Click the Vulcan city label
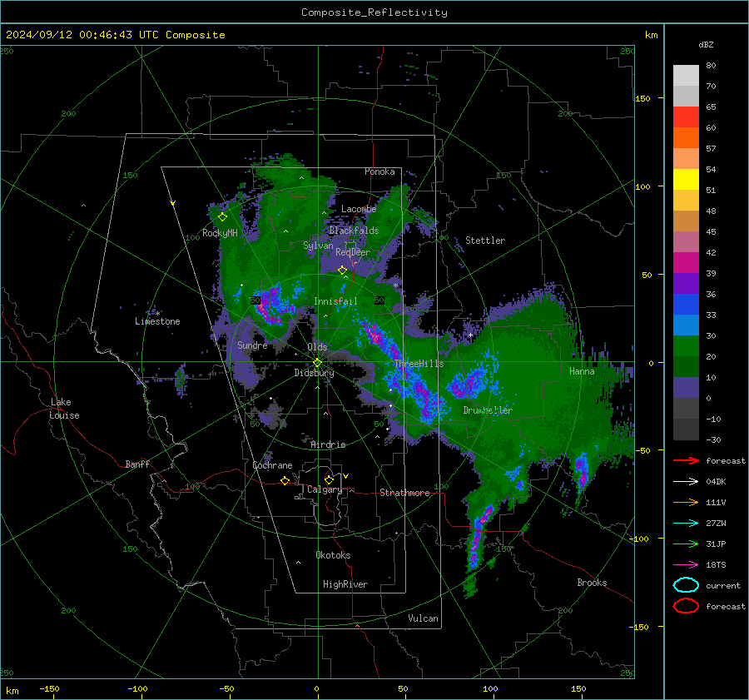Image resolution: width=749 pixels, height=700 pixels. tap(424, 618)
